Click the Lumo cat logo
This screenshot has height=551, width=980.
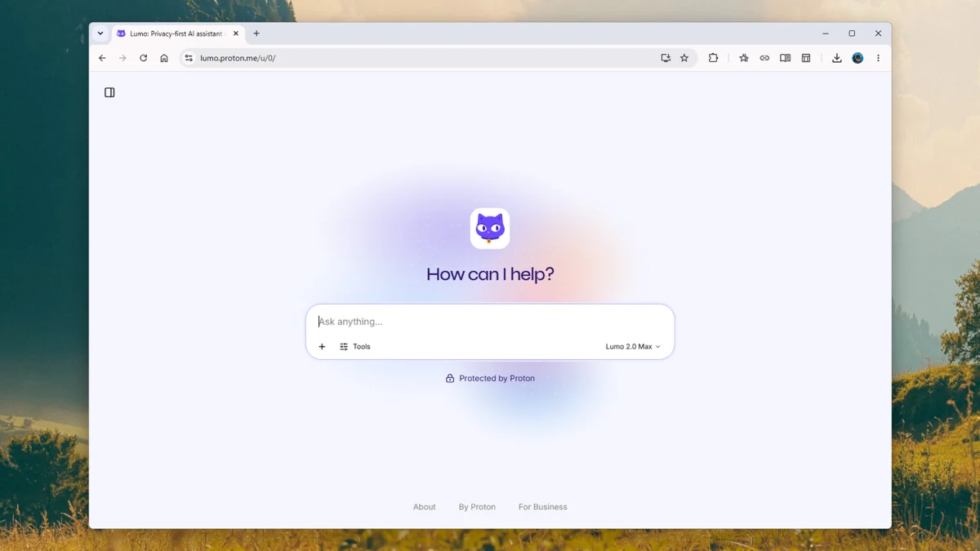(x=490, y=229)
